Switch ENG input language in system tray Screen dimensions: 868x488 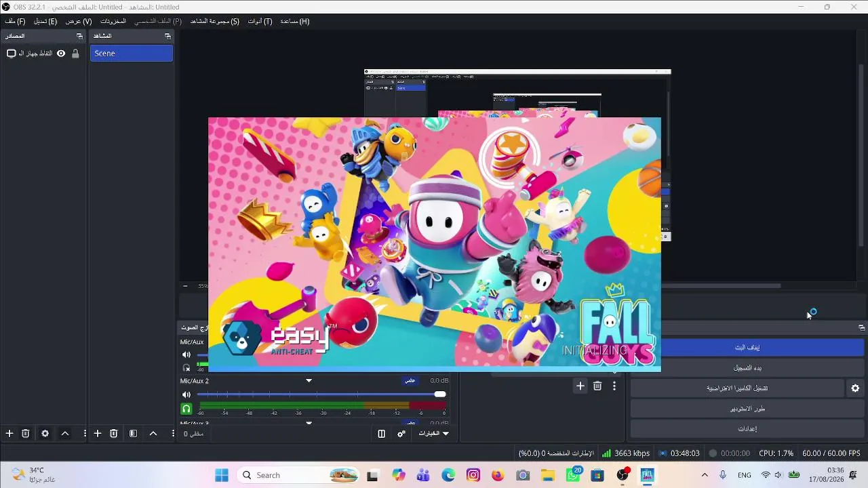coord(744,475)
